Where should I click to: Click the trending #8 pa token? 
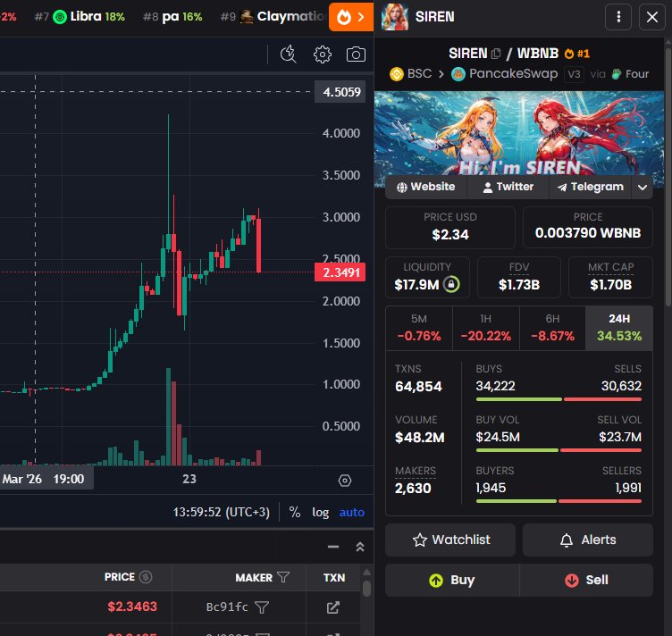coord(172,17)
